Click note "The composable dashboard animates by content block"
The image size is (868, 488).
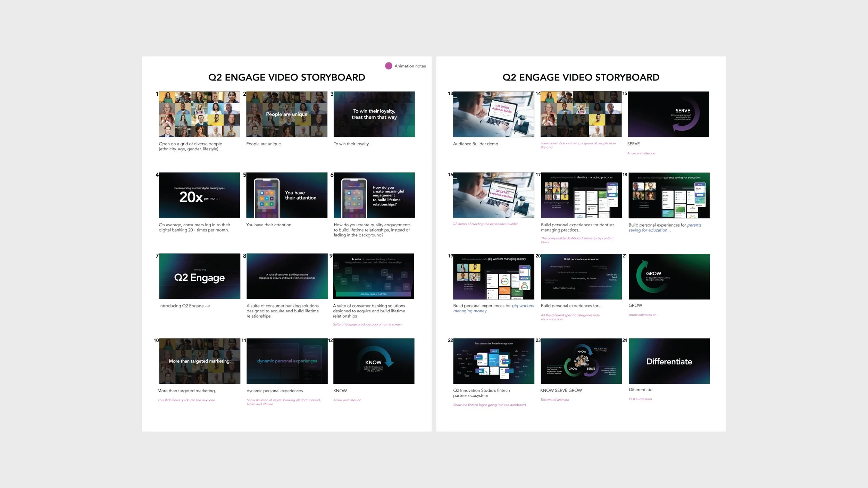click(577, 240)
